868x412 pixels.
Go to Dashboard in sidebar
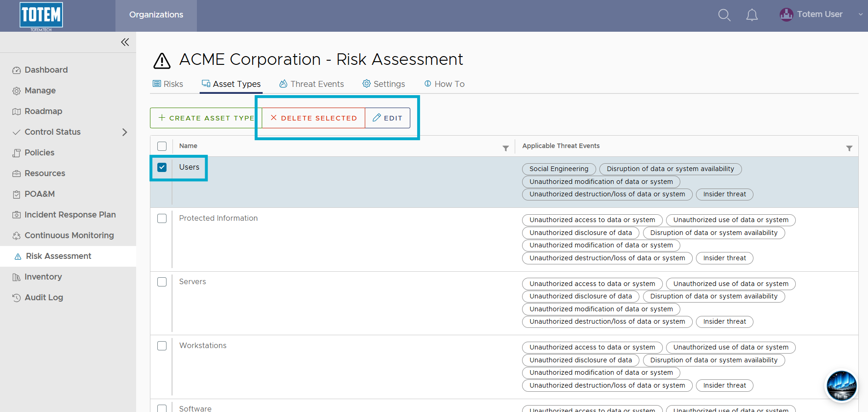[46, 70]
